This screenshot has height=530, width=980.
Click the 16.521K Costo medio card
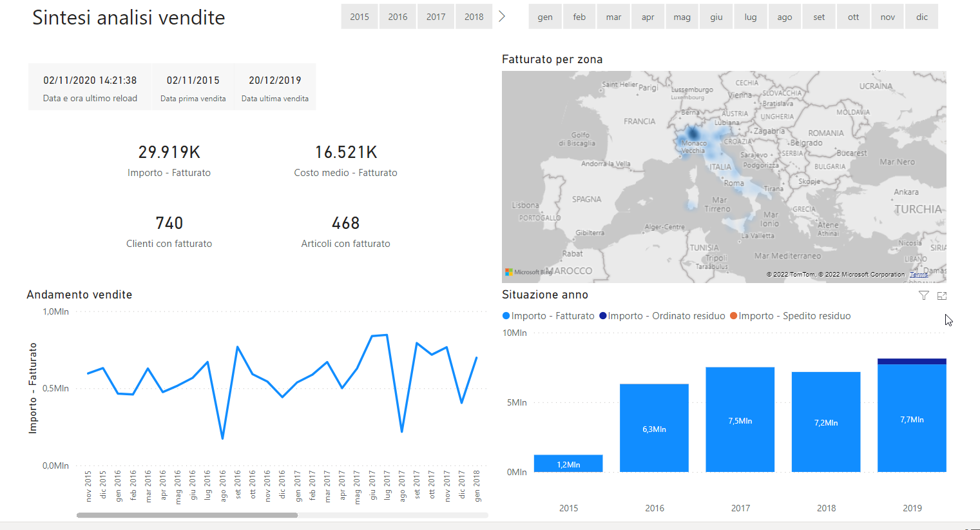coord(346,161)
